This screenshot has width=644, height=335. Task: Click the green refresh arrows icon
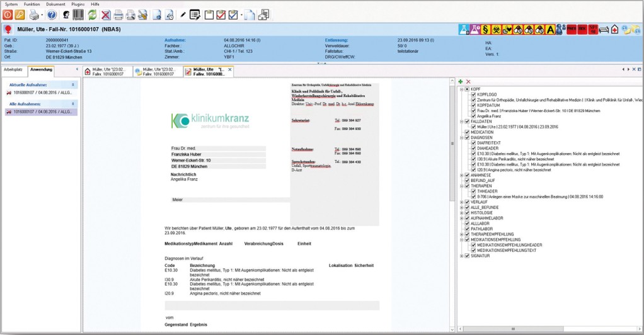[x=93, y=15]
